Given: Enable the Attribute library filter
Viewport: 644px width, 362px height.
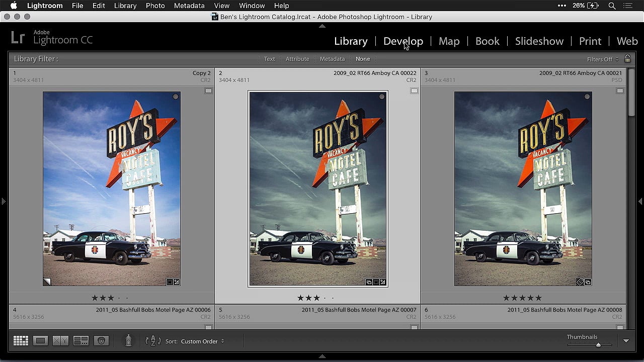Looking at the screenshot, I should point(297,59).
